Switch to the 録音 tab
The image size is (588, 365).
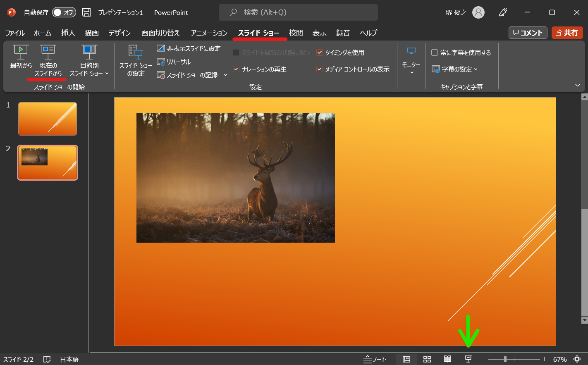pyautogui.click(x=343, y=33)
